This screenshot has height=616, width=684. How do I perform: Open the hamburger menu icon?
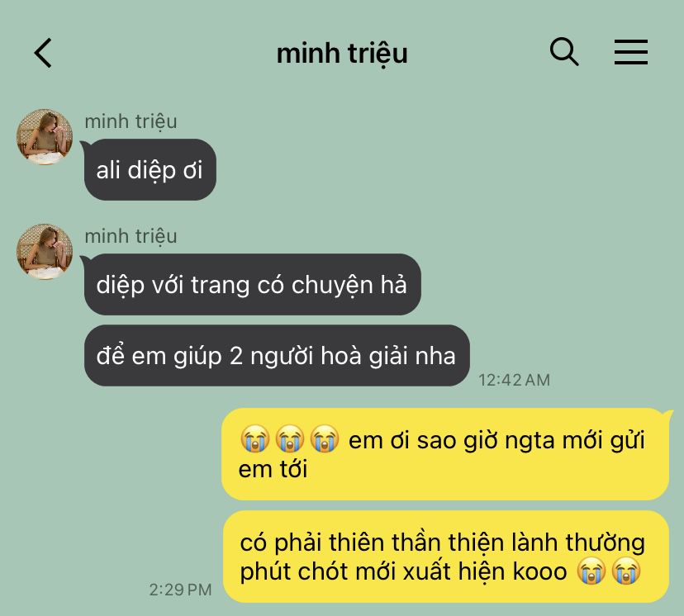631,52
